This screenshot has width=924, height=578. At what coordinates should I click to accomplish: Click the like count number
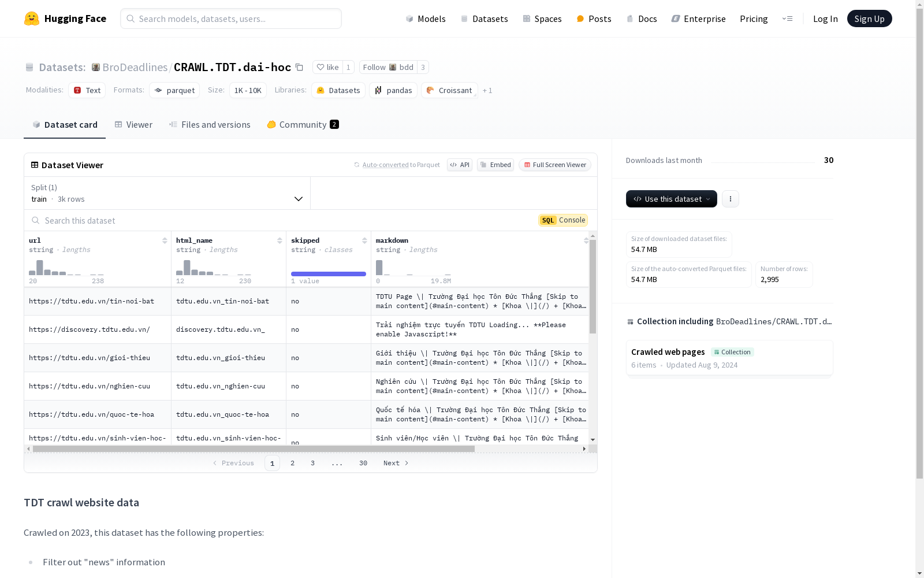tap(348, 67)
